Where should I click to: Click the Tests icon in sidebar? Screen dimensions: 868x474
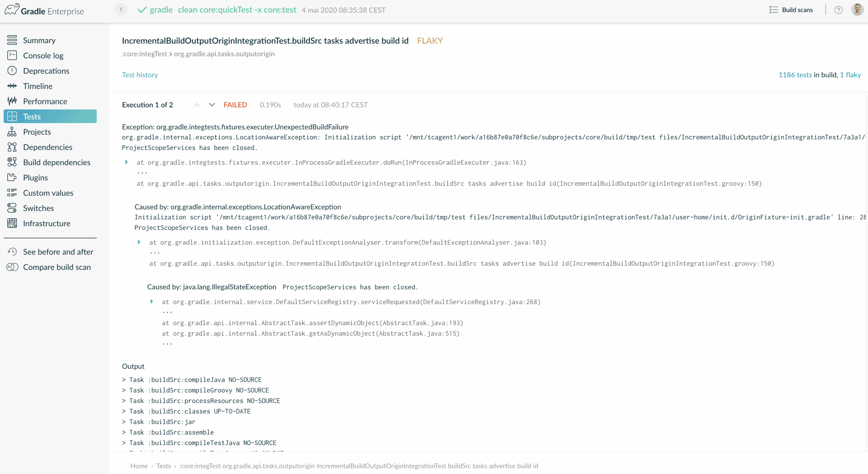tap(12, 116)
